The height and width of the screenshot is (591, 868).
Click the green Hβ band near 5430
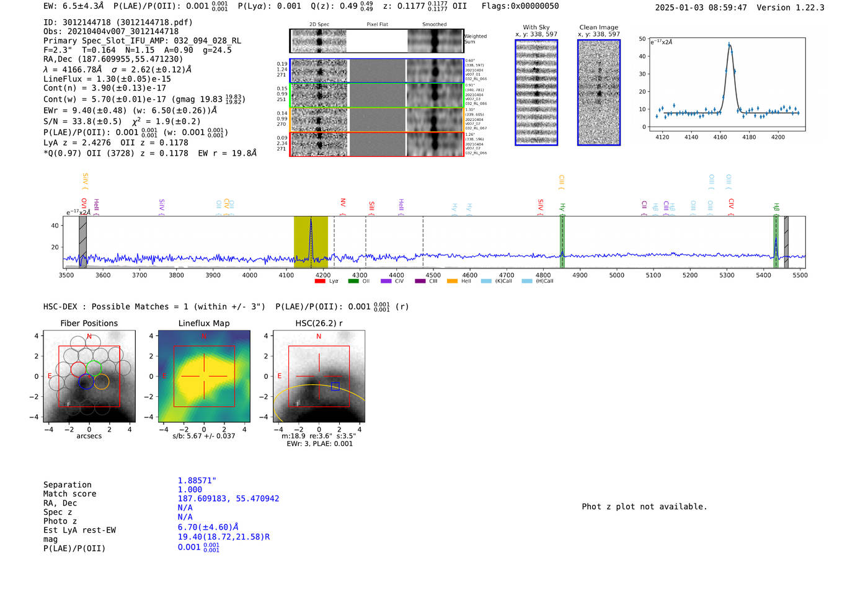tap(776, 242)
